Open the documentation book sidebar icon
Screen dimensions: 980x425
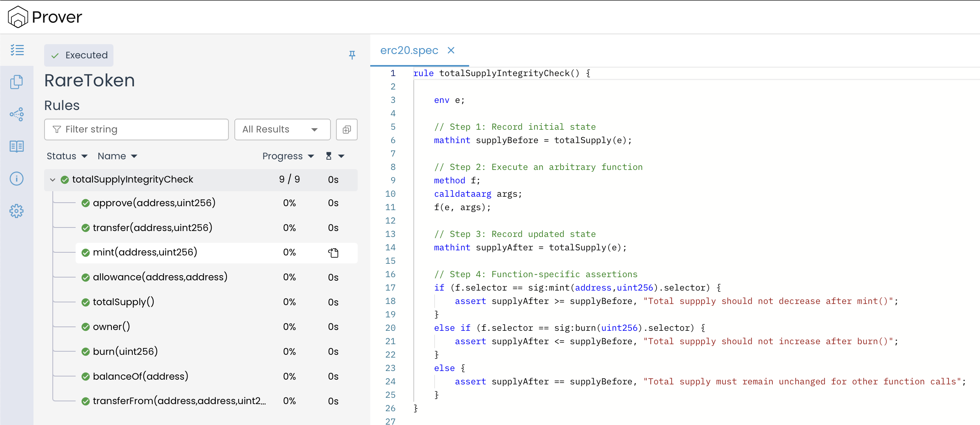(x=17, y=147)
